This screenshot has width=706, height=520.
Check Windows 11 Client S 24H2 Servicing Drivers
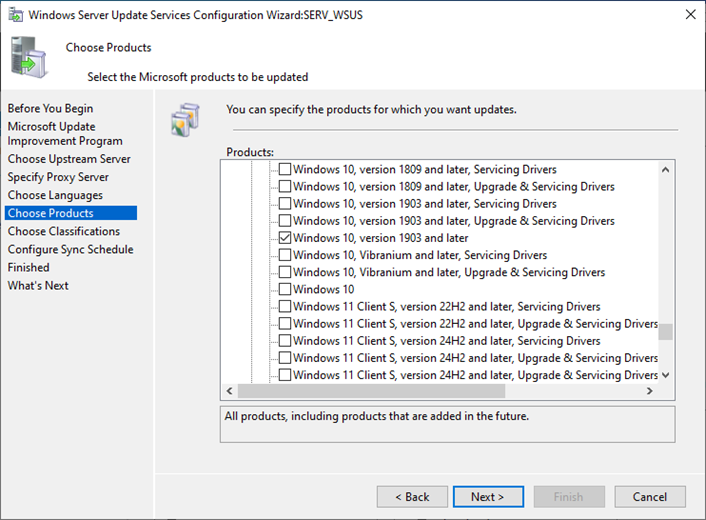tap(285, 340)
